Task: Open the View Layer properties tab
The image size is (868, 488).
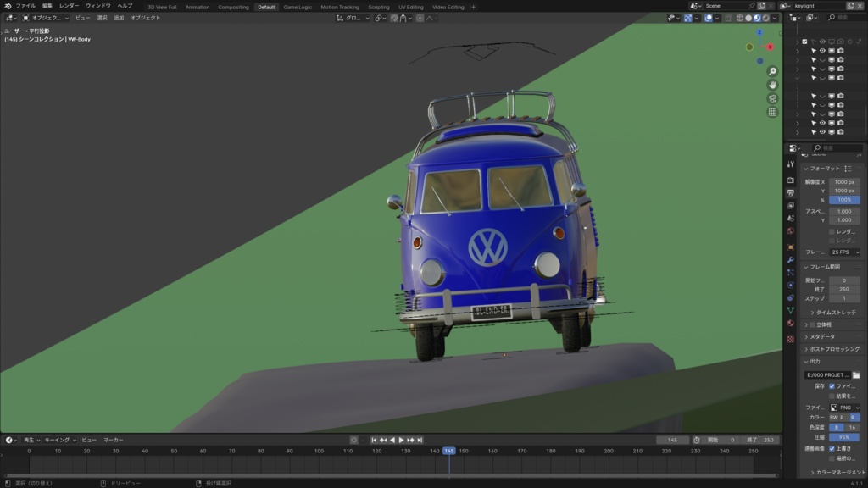Action: click(791, 206)
